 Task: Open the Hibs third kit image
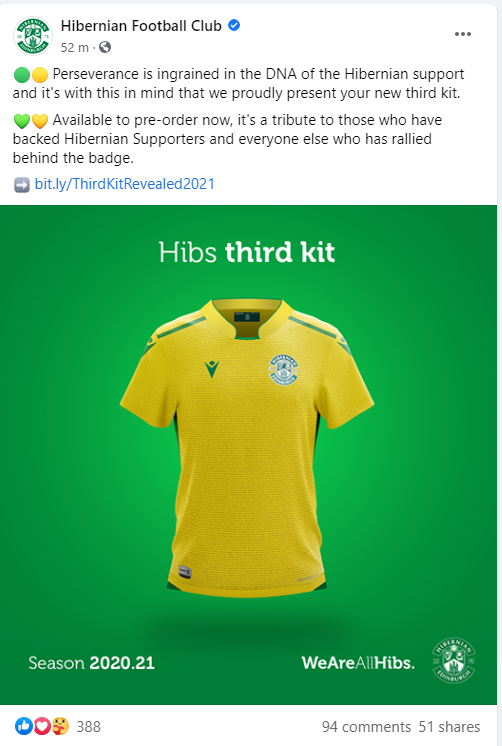[x=248, y=455]
